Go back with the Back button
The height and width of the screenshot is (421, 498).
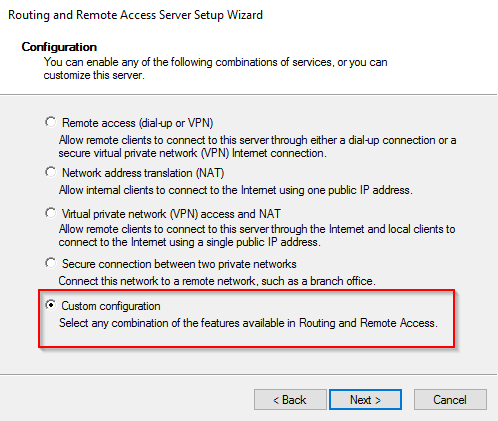290,400
